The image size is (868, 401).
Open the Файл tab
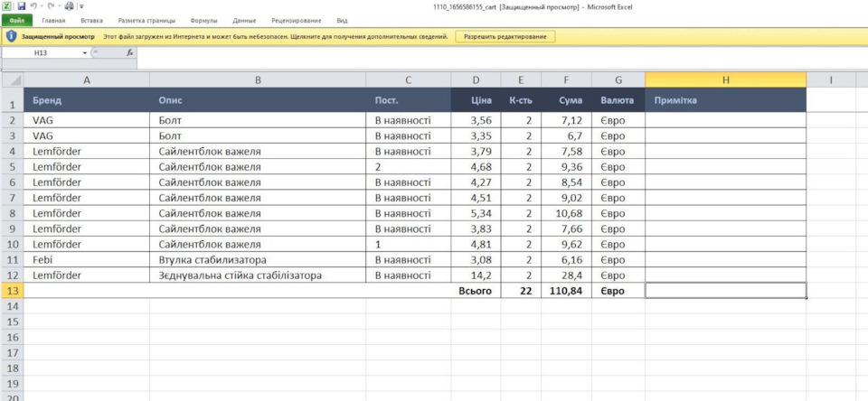point(17,21)
